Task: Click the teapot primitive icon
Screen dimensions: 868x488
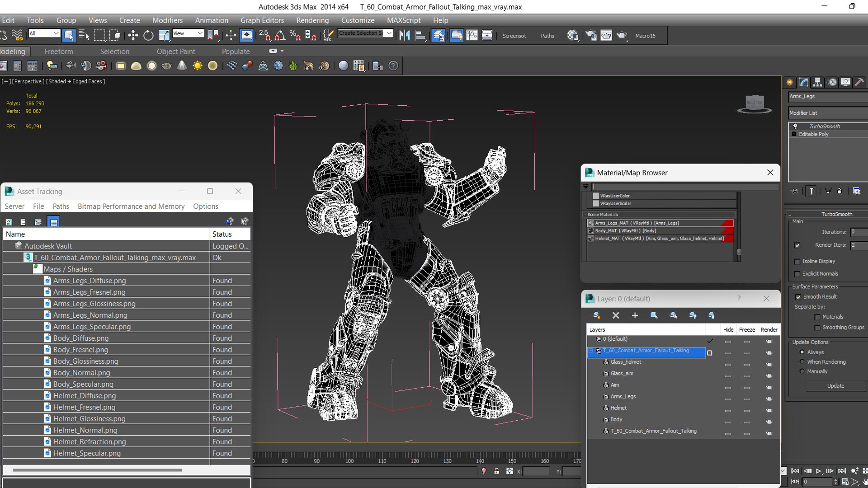Action: [x=166, y=66]
